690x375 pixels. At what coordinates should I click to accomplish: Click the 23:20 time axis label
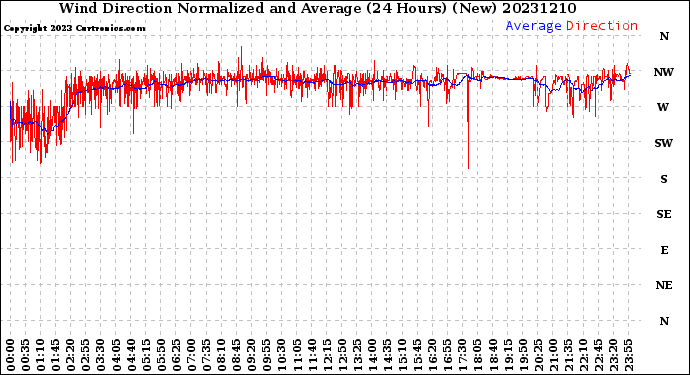coord(613,355)
